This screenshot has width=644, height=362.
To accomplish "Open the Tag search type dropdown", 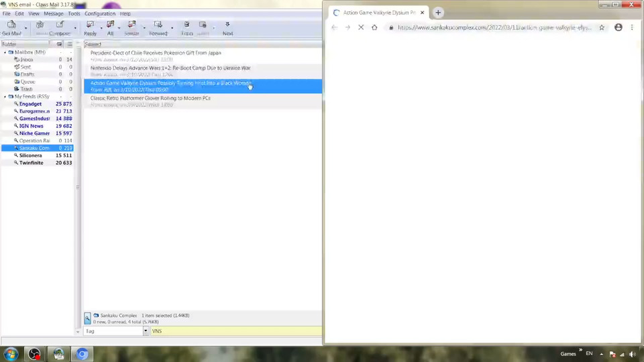I will pos(146,330).
